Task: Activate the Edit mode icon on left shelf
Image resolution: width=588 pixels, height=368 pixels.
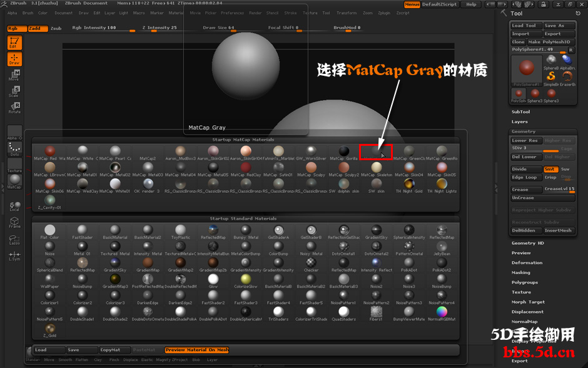Action: 14,43
